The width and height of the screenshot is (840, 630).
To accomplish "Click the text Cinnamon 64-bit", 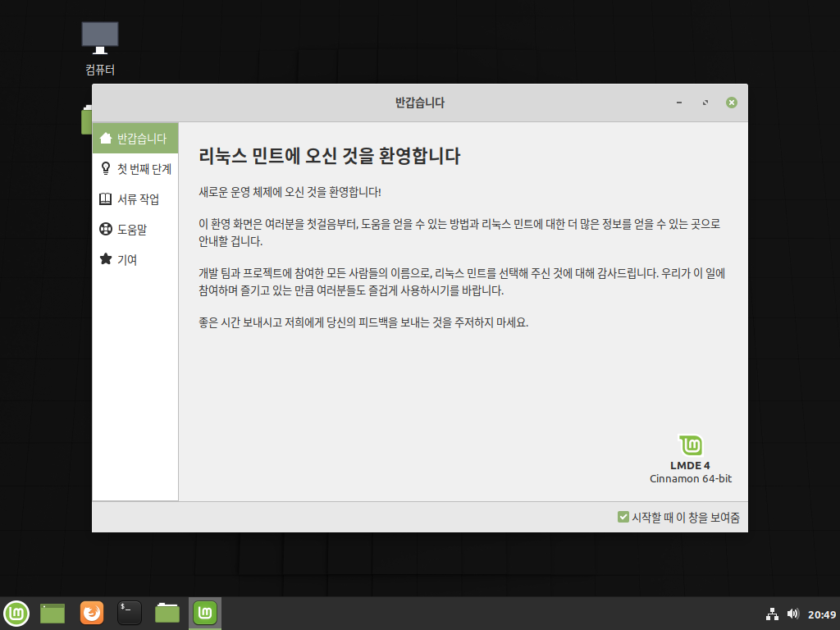I will point(691,478).
